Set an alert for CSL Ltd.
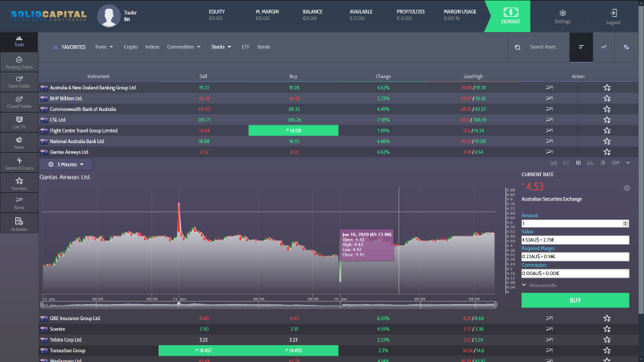 (549, 120)
